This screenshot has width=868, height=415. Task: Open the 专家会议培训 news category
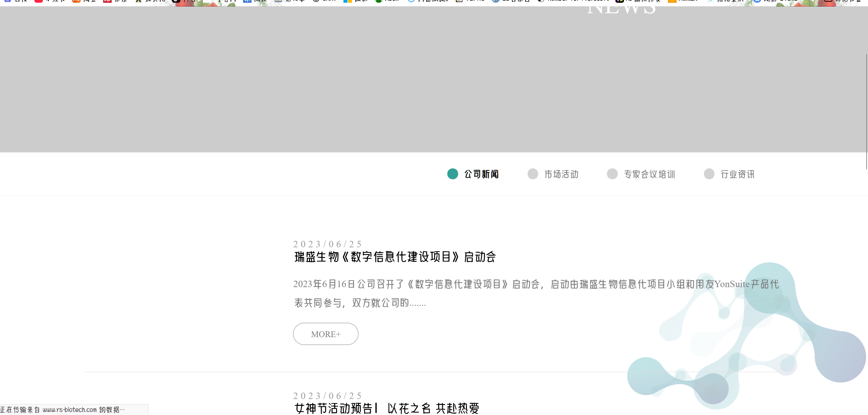click(649, 174)
